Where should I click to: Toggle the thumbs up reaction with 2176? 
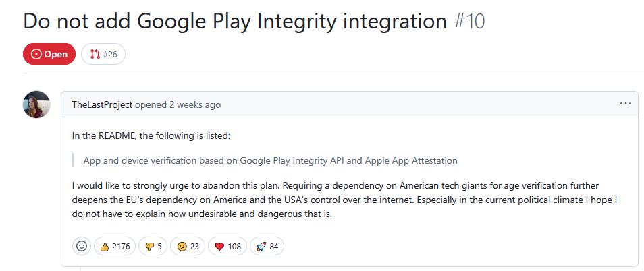tap(115, 247)
